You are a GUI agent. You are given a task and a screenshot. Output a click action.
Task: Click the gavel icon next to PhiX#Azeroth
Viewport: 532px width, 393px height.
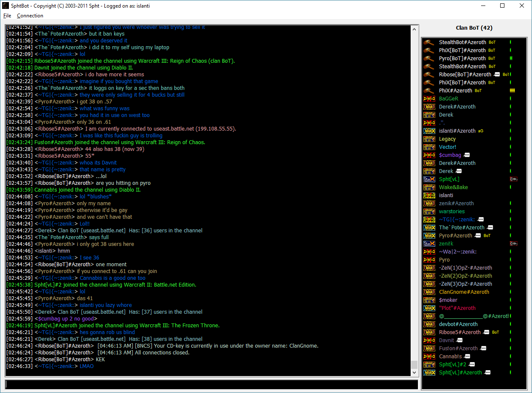(x=429, y=90)
